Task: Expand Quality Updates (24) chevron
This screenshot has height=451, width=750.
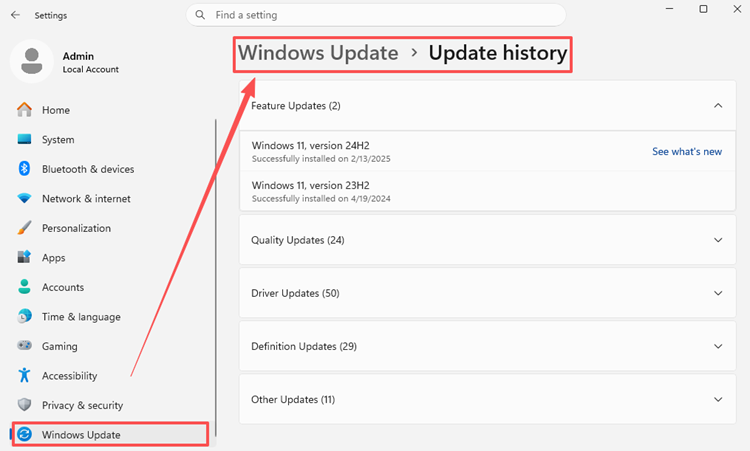Action: click(x=718, y=240)
